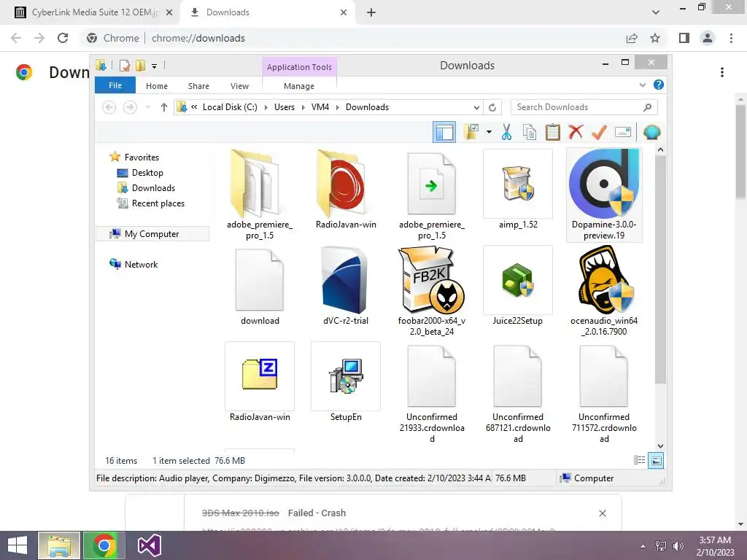Select the Unconfirmed 711572.crdownload file

pos(604,393)
